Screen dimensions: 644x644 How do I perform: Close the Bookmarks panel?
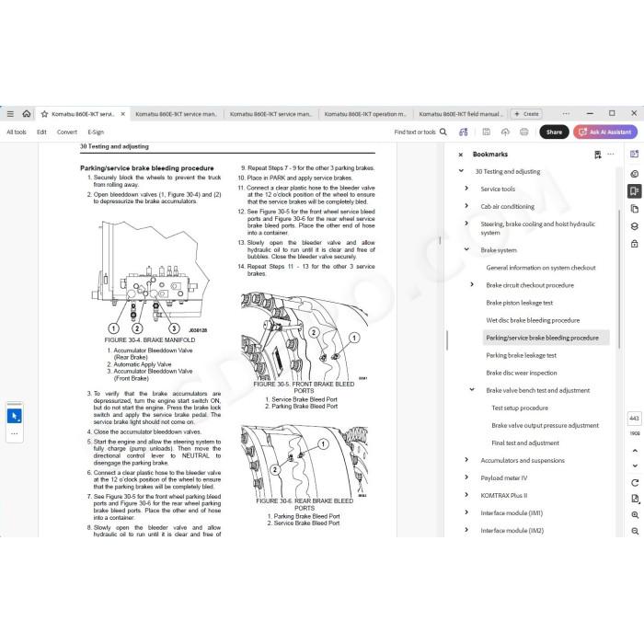tap(461, 155)
